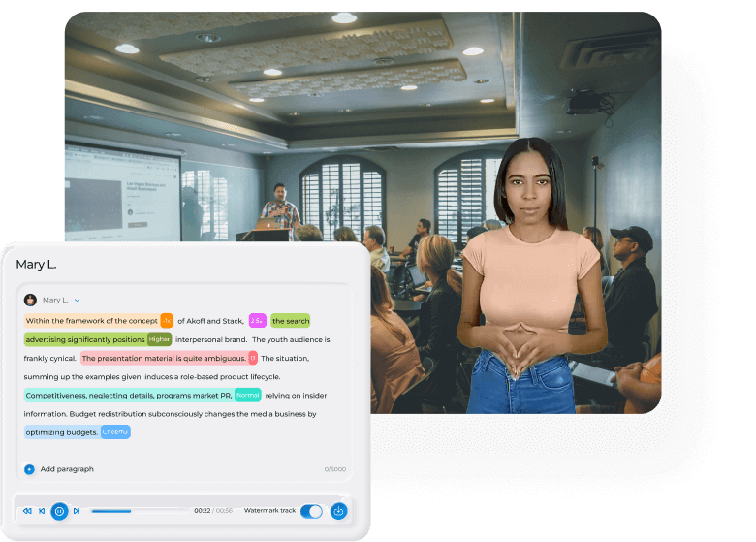
Task: Select highlighted text 'optimizing budgets.'
Action: 62,432
